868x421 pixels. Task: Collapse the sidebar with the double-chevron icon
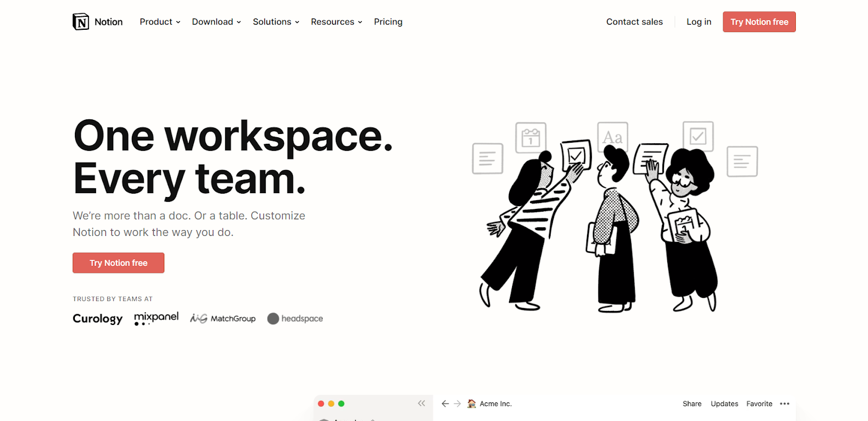(x=422, y=403)
